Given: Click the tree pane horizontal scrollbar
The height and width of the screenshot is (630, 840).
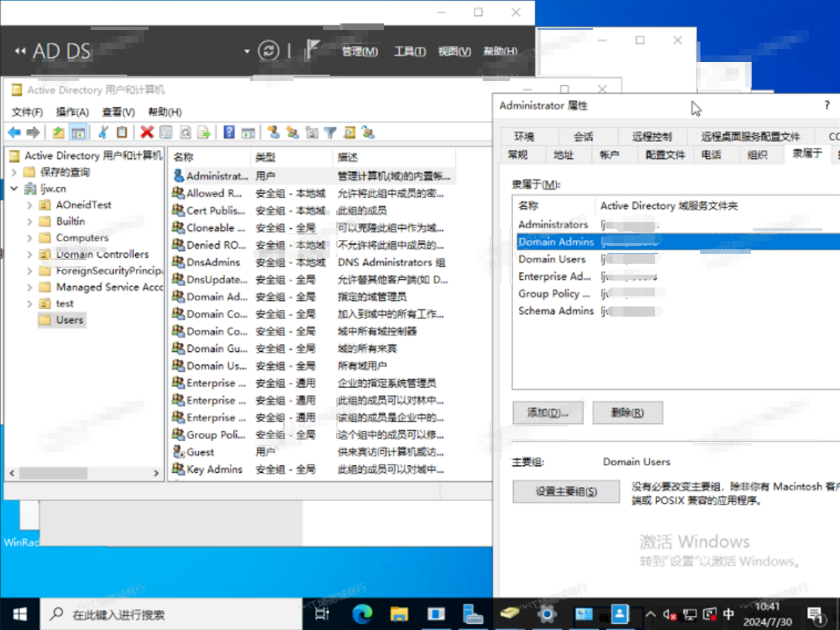Looking at the screenshot, I should point(53,473).
